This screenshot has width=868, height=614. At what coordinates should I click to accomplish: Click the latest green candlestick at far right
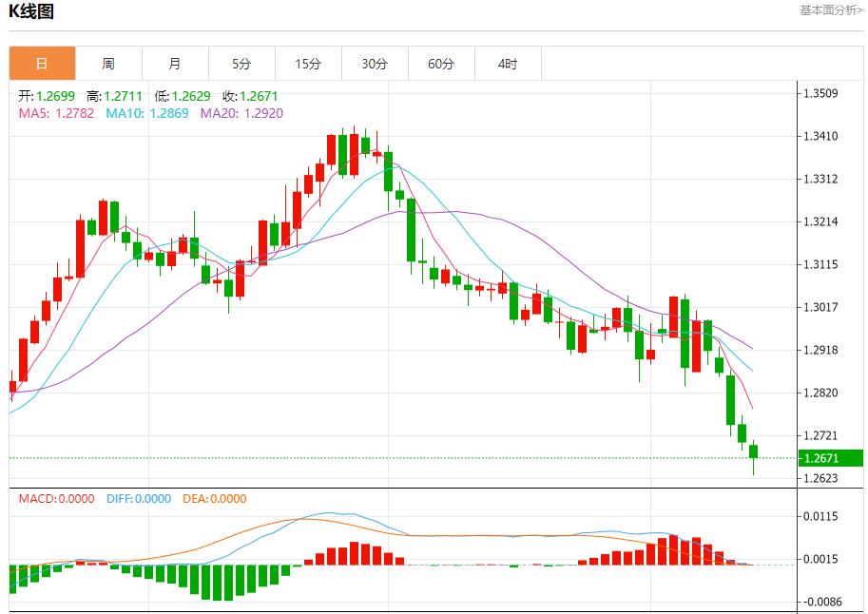754,451
